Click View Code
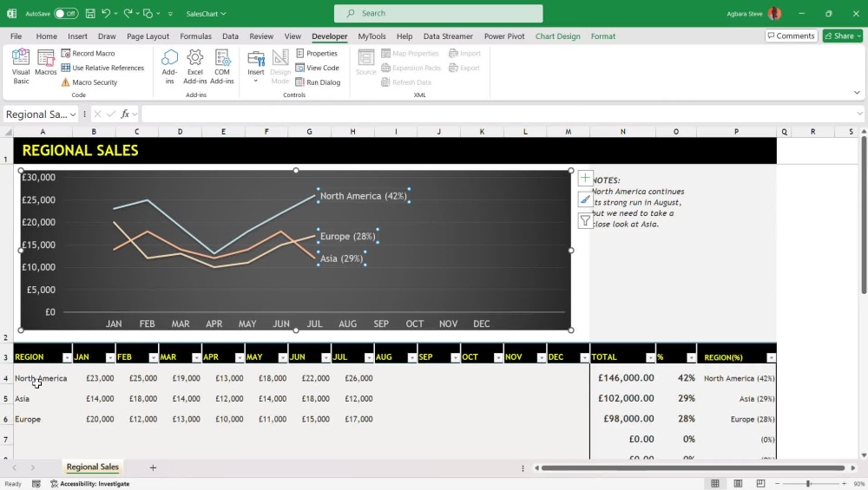The image size is (868, 490). (x=317, y=68)
